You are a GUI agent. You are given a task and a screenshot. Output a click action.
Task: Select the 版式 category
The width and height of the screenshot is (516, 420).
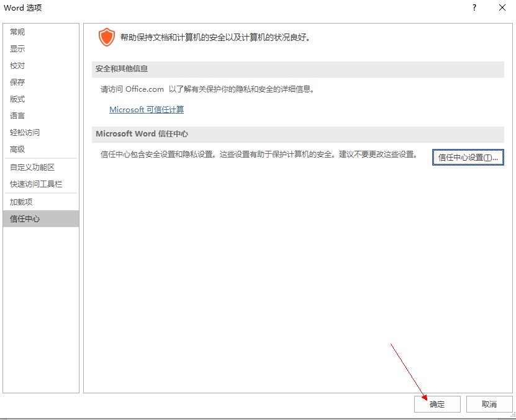tap(41, 99)
